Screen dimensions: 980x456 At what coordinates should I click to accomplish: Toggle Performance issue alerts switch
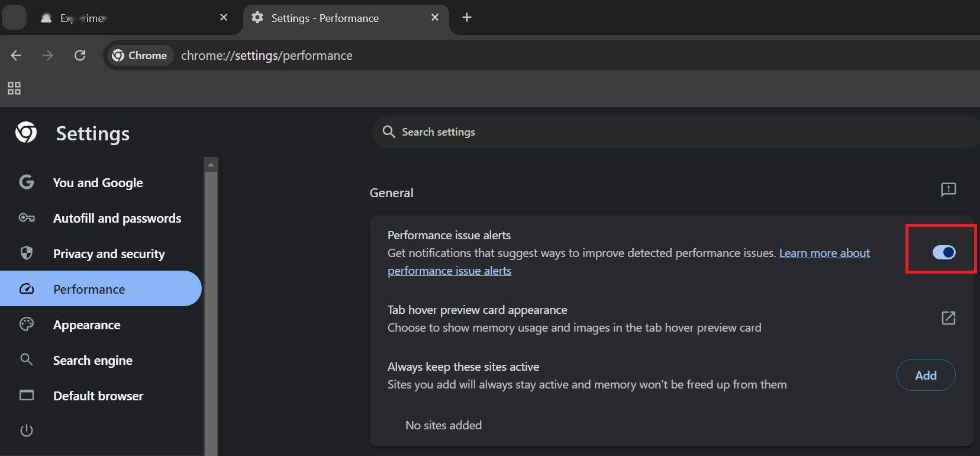[x=943, y=252]
